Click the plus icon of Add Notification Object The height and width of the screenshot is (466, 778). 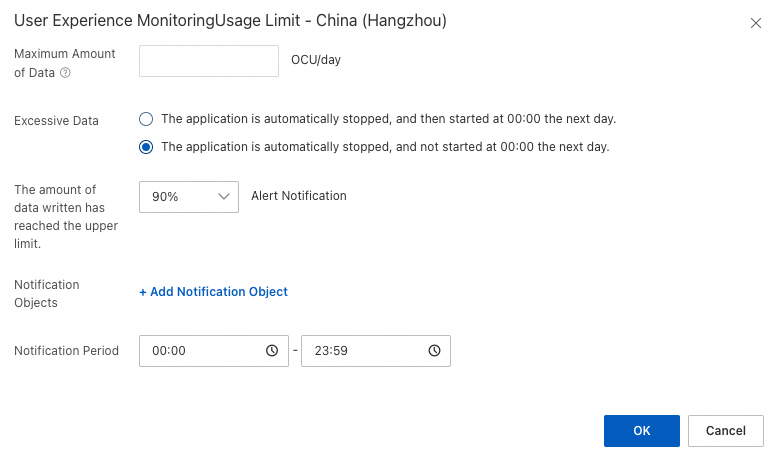click(143, 292)
